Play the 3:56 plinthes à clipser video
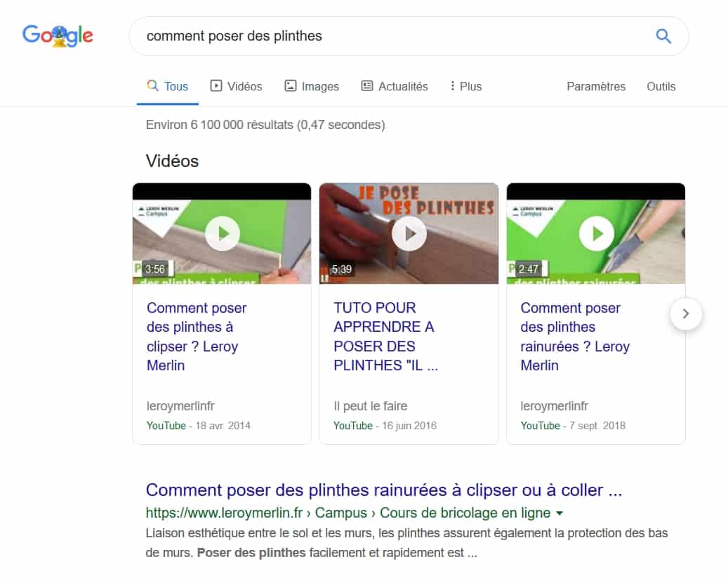 pyautogui.click(x=222, y=234)
